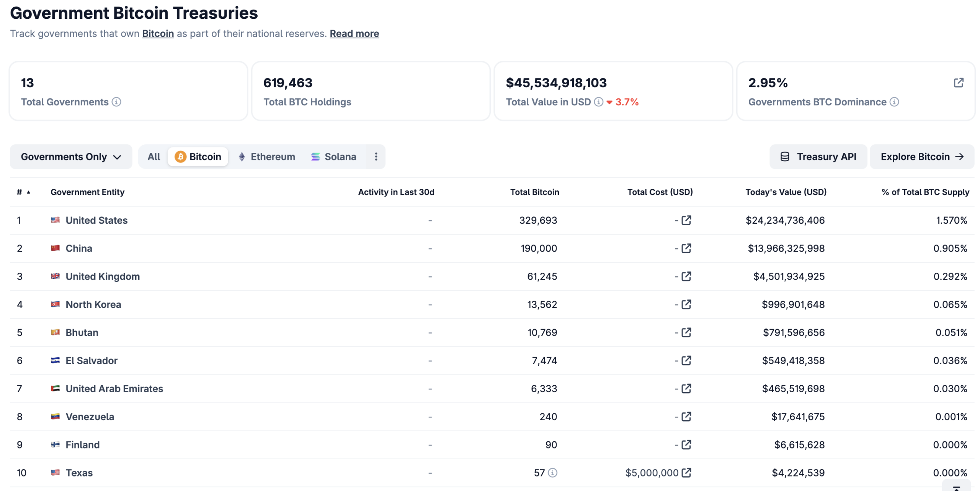This screenshot has width=980, height=491.
Task: Switch to the Ethereum tab
Action: (x=267, y=157)
